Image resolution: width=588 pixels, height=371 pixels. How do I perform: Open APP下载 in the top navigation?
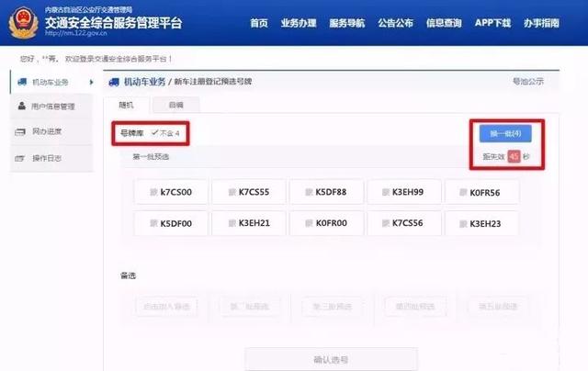492,23
